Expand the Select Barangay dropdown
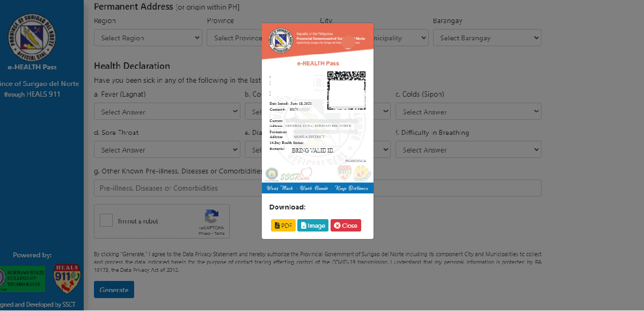 [487, 38]
